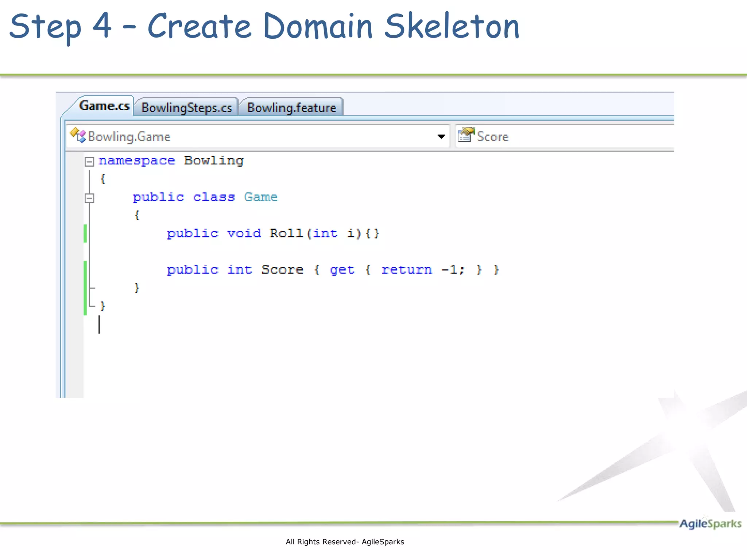
Task: Click the Score property name in code
Action: (282, 270)
